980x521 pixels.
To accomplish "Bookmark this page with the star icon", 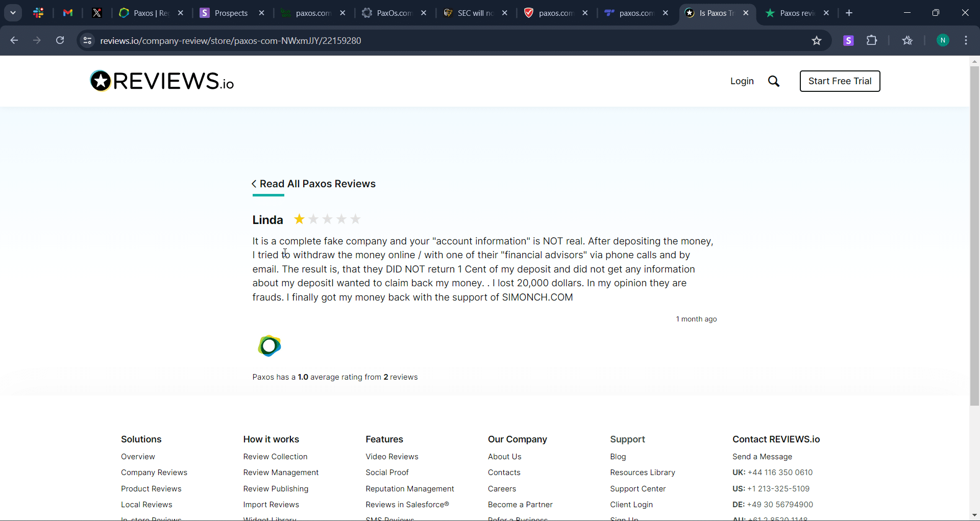I will point(817,40).
